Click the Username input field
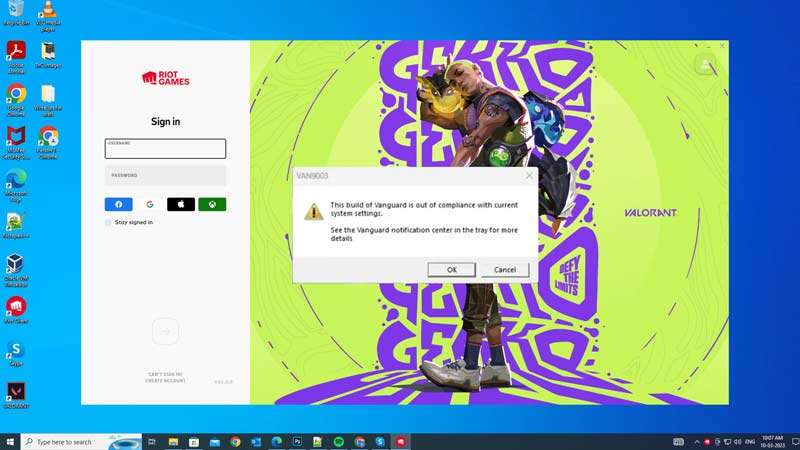The width and height of the screenshot is (800, 450). 165,148
